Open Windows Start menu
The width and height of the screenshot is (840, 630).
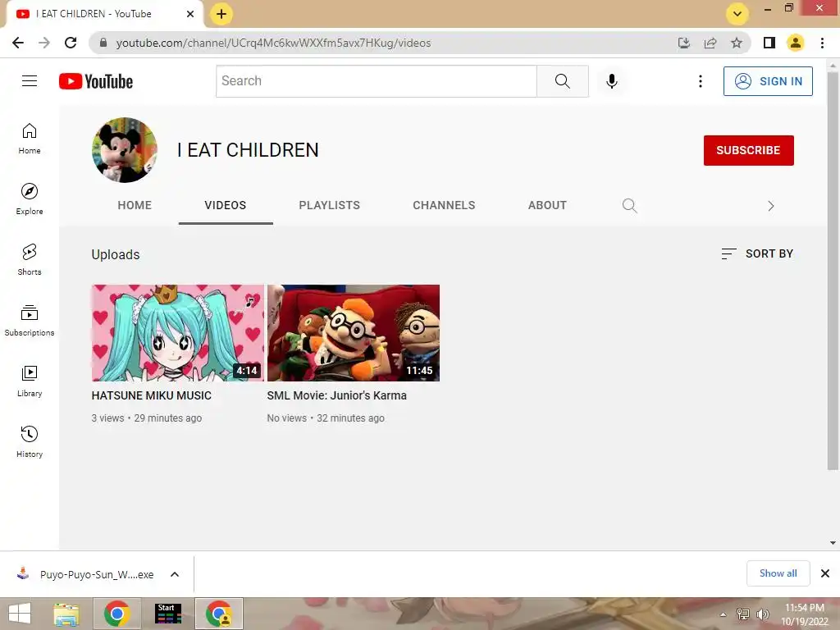(x=20, y=614)
